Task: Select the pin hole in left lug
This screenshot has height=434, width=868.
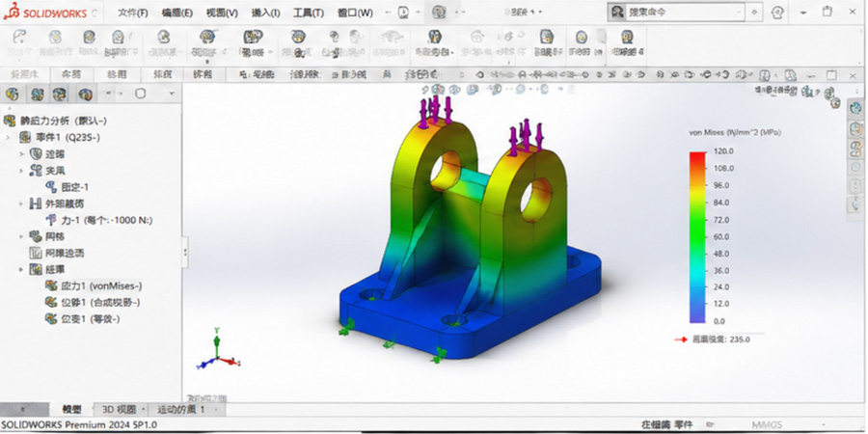Action: (445, 170)
